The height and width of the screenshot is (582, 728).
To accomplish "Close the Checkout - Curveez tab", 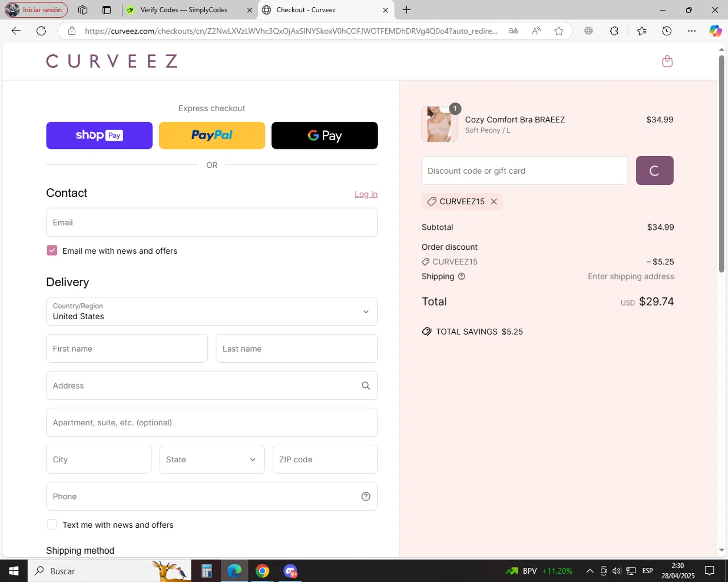I will tap(385, 10).
